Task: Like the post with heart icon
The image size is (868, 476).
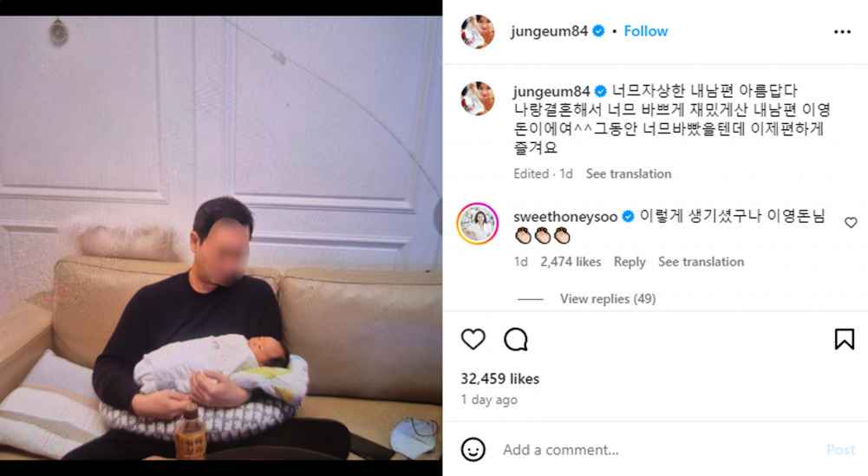Action: pyautogui.click(x=473, y=339)
